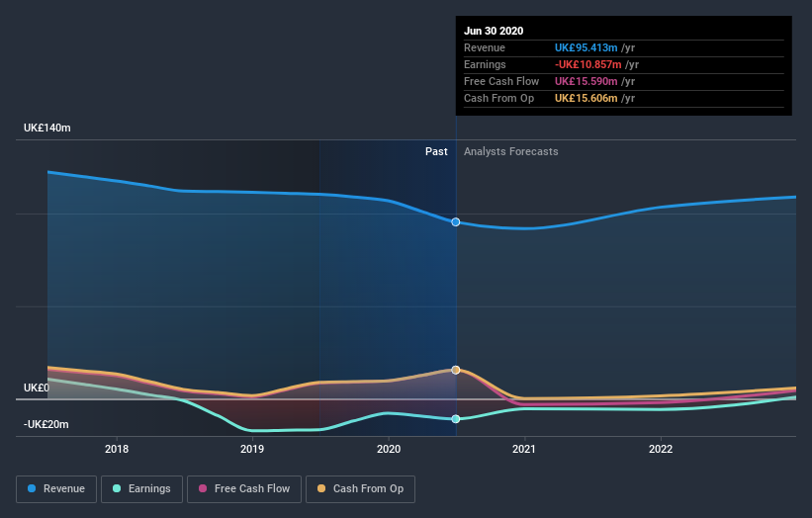Click the UK£15.590m free cash flow value
The image size is (812, 518).
586,81
